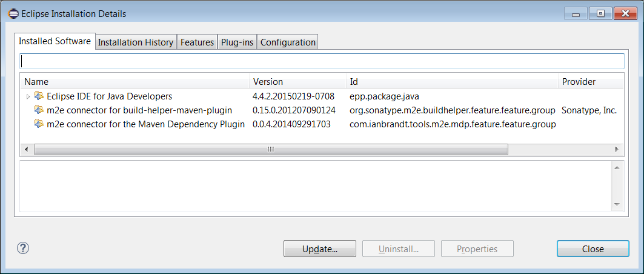Image resolution: width=644 pixels, height=274 pixels.
Task: Sort the list by the Name column header
Action: pyautogui.click(x=134, y=81)
